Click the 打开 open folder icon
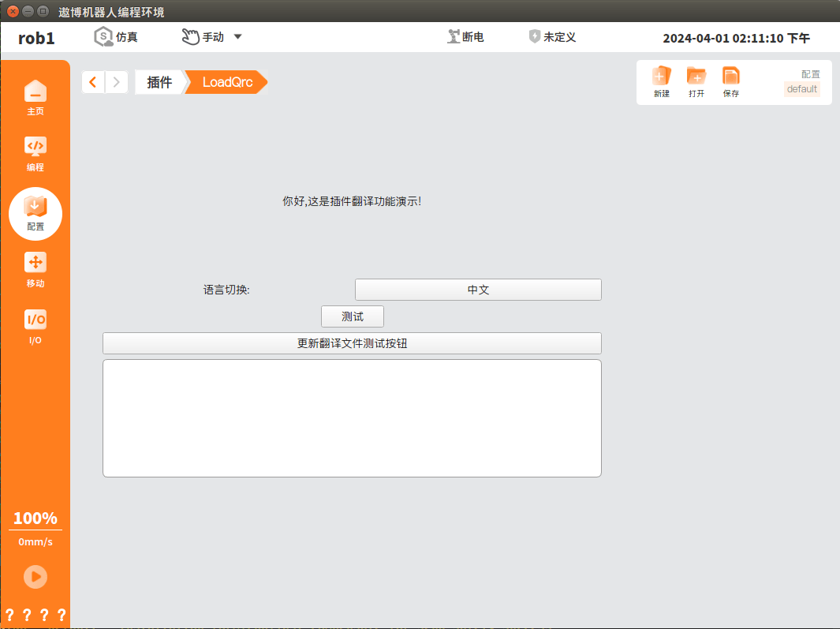840x629 pixels. (x=696, y=81)
